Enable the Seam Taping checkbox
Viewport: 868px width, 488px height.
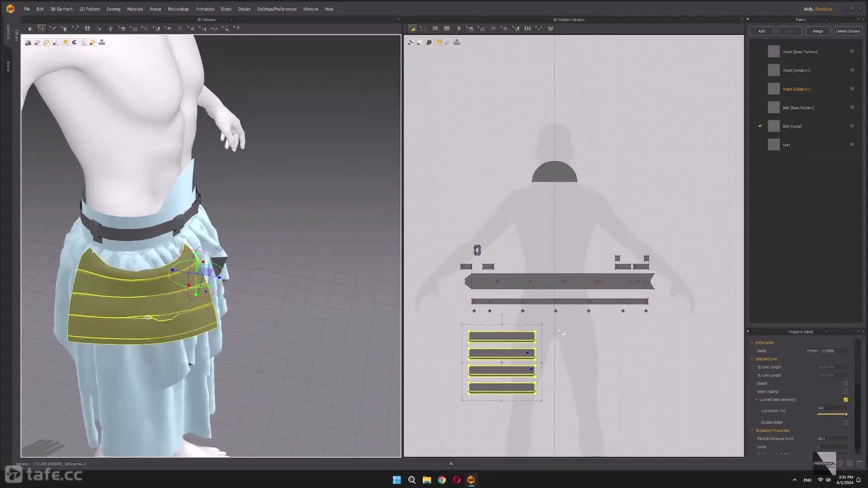click(x=845, y=392)
